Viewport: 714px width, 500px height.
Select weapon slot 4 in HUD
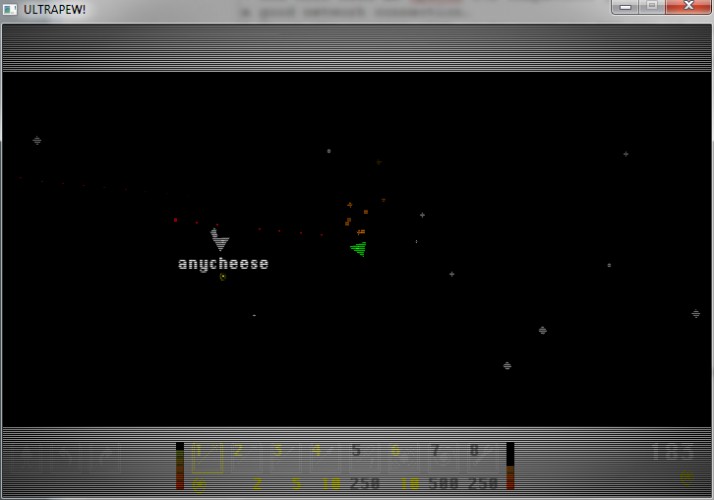point(324,458)
